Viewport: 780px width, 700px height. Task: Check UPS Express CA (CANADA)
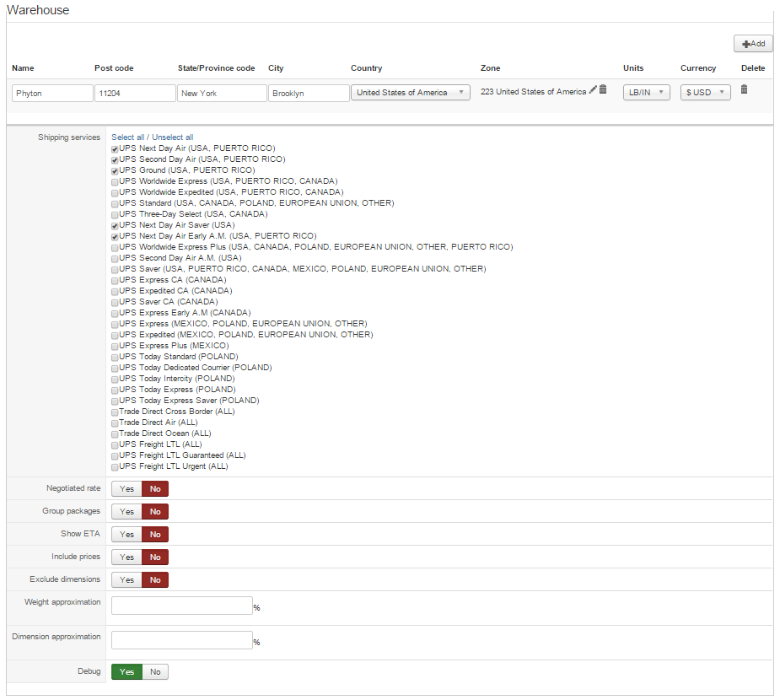click(x=115, y=281)
